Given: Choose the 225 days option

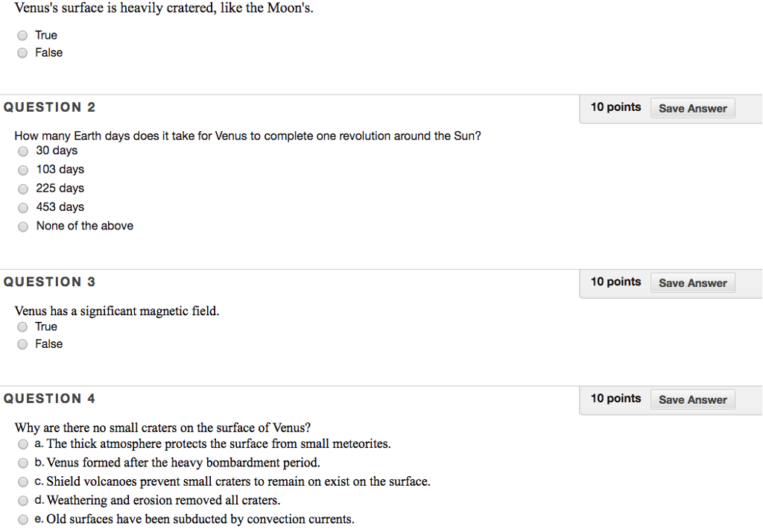Looking at the screenshot, I should click(x=23, y=189).
